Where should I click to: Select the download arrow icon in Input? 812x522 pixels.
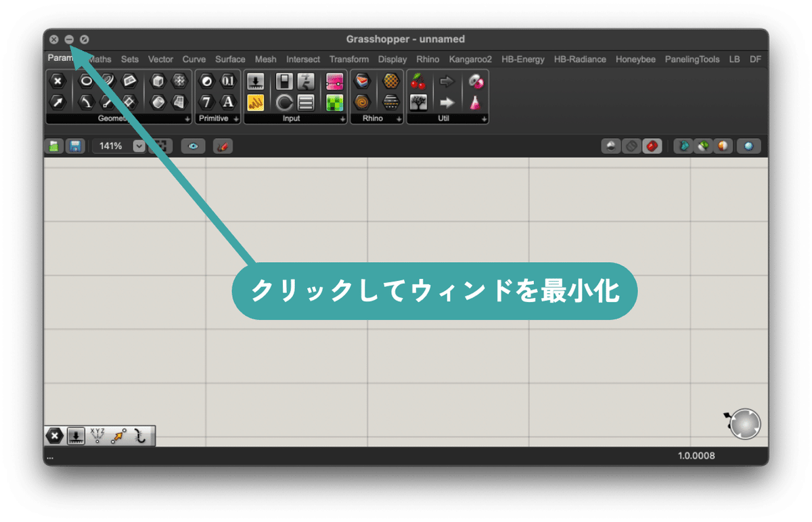[255, 81]
